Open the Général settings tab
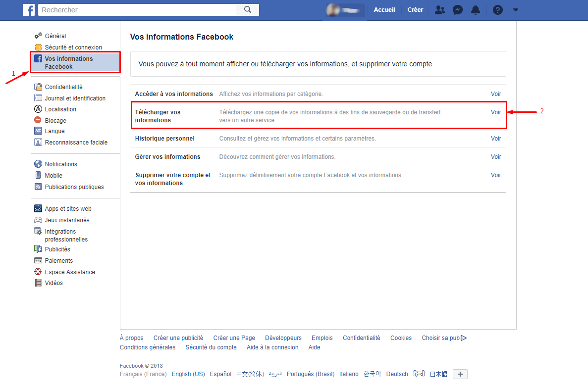 [55, 36]
